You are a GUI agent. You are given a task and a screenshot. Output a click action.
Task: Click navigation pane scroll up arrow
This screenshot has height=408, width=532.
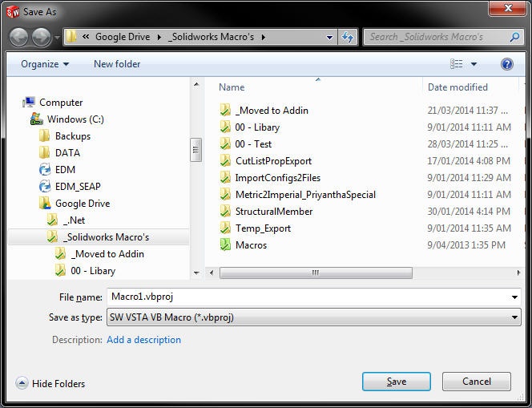pyautogui.click(x=196, y=84)
